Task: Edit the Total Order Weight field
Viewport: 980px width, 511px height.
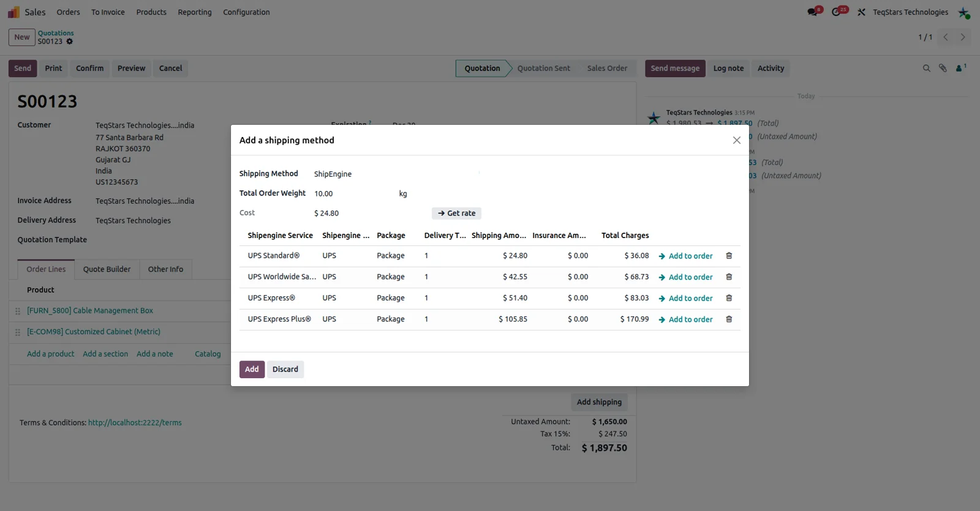Action: (x=354, y=193)
